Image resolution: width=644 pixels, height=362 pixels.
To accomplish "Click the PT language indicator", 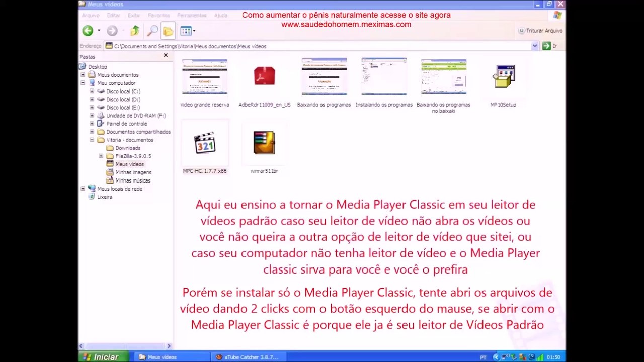I will [x=483, y=357].
